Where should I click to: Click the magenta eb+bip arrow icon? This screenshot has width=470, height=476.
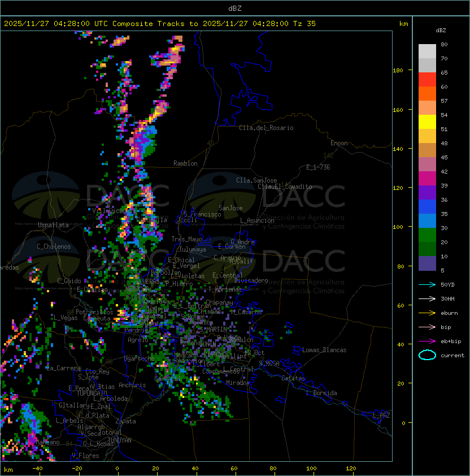(x=427, y=341)
